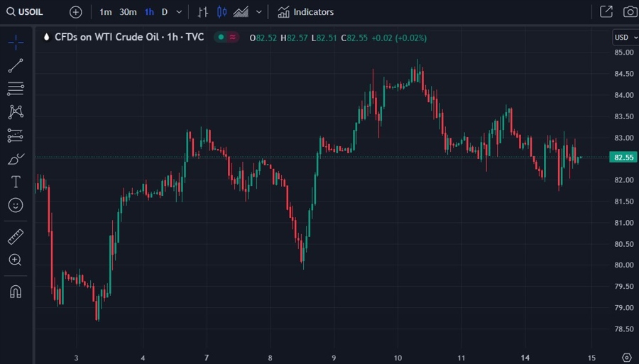
Task: Choose Bars chart style icon
Action: 202,12
